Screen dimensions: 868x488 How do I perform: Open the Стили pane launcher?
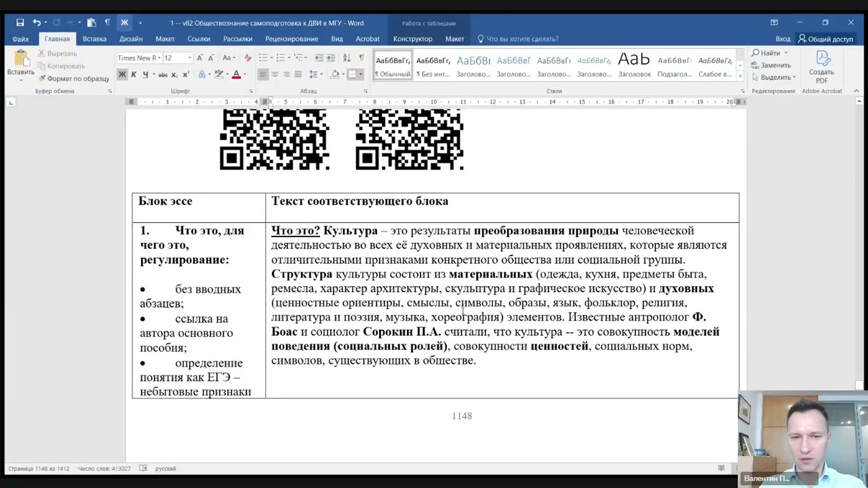[743, 91]
